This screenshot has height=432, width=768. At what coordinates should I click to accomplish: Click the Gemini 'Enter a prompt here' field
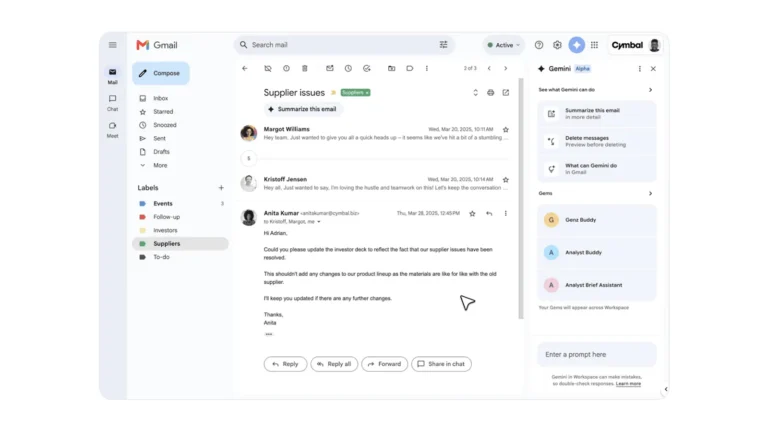point(597,355)
